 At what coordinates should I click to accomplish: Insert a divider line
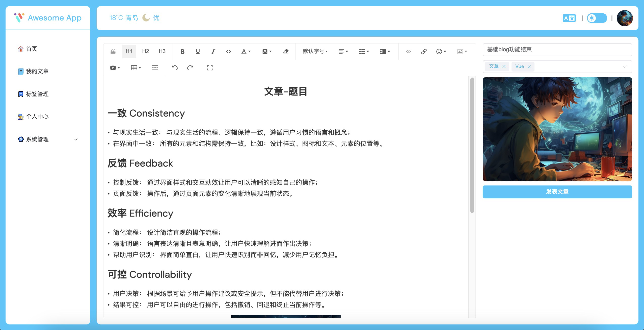pos(155,67)
